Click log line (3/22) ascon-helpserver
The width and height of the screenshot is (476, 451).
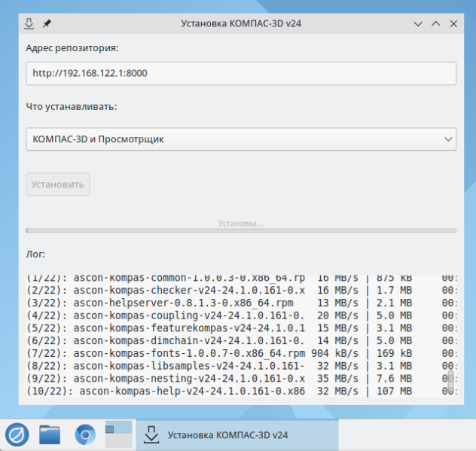tap(242, 303)
